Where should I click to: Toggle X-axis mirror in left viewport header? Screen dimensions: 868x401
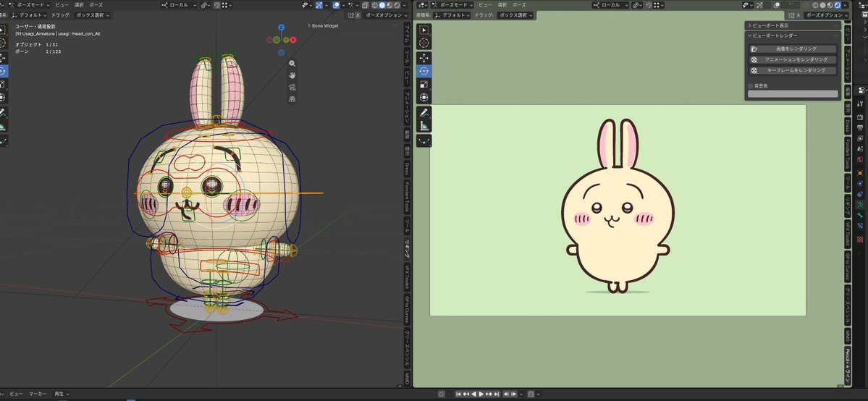[x=358, y=15]
